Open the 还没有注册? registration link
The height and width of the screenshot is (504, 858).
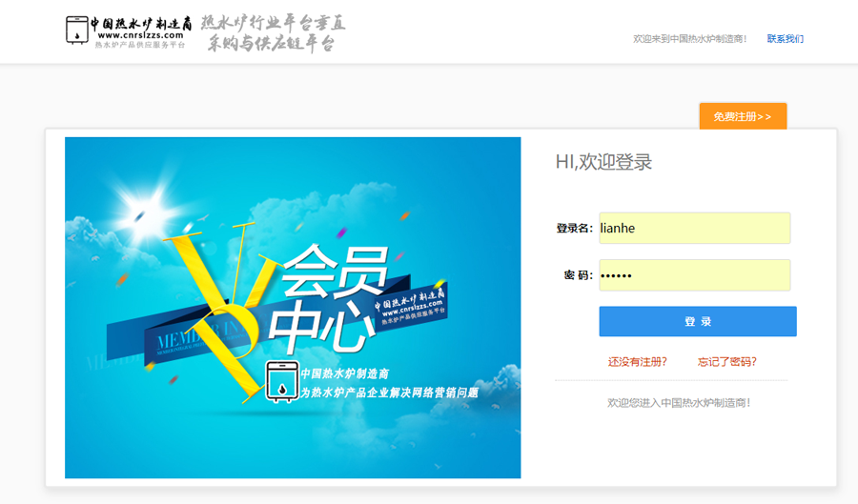[x=637, y=362]
